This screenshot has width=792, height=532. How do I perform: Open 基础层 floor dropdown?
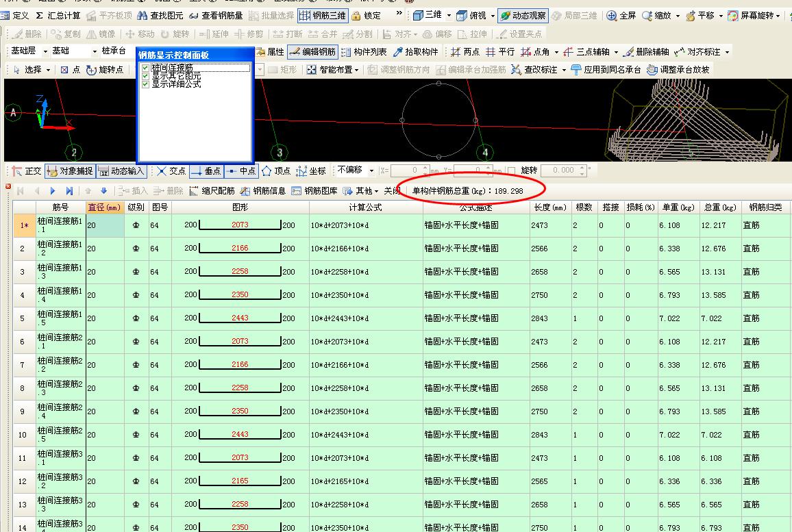(x=45, y=51)
